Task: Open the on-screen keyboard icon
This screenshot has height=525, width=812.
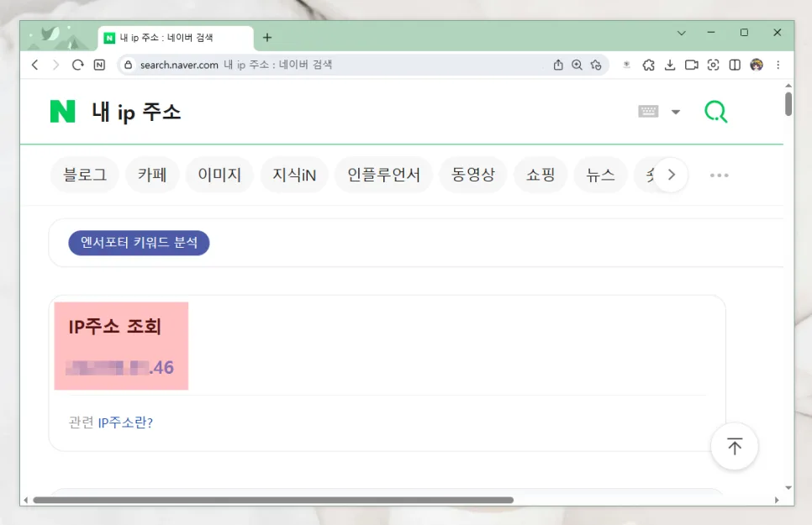Action: click(x=648, y=112)
